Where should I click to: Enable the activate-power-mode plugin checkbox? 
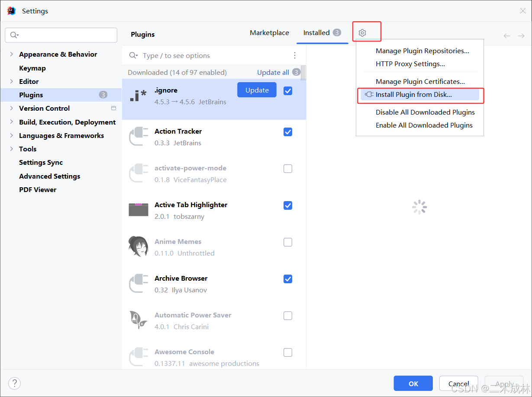point(288,169)
